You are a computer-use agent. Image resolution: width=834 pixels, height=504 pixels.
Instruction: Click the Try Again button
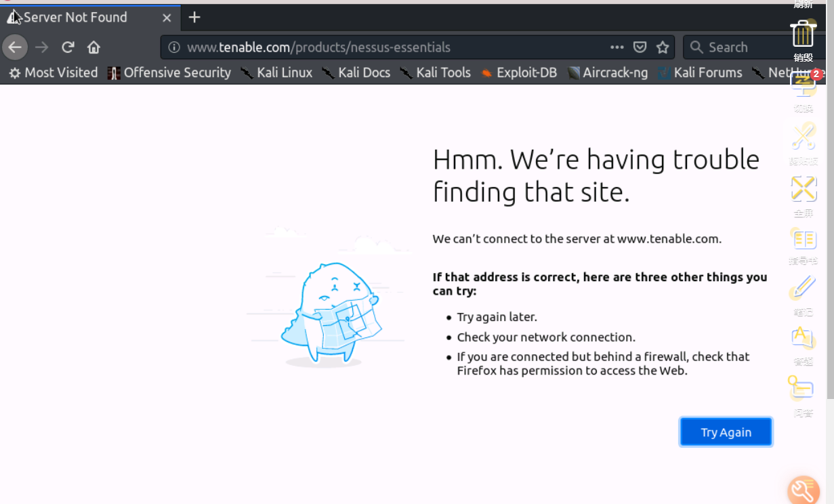coord(726,432)
